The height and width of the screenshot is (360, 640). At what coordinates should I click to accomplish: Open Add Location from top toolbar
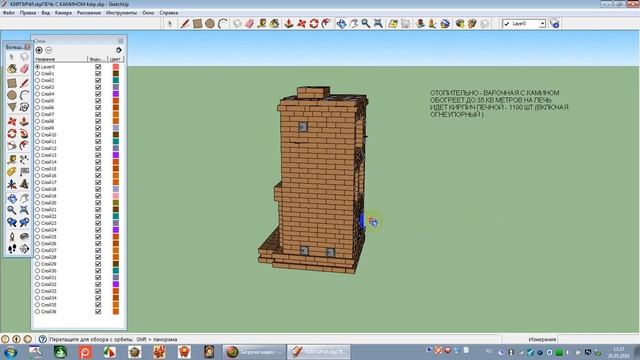[393, 24]
